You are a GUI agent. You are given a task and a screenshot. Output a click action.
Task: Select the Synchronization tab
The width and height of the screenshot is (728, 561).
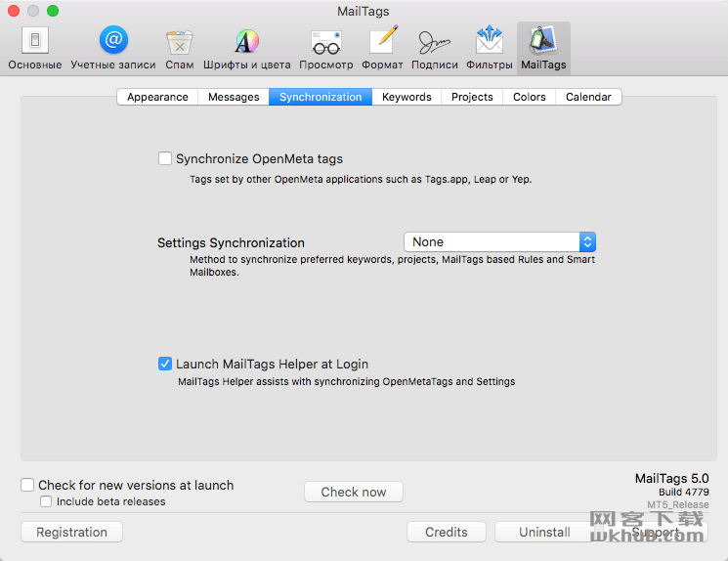(x=321, y=97)
